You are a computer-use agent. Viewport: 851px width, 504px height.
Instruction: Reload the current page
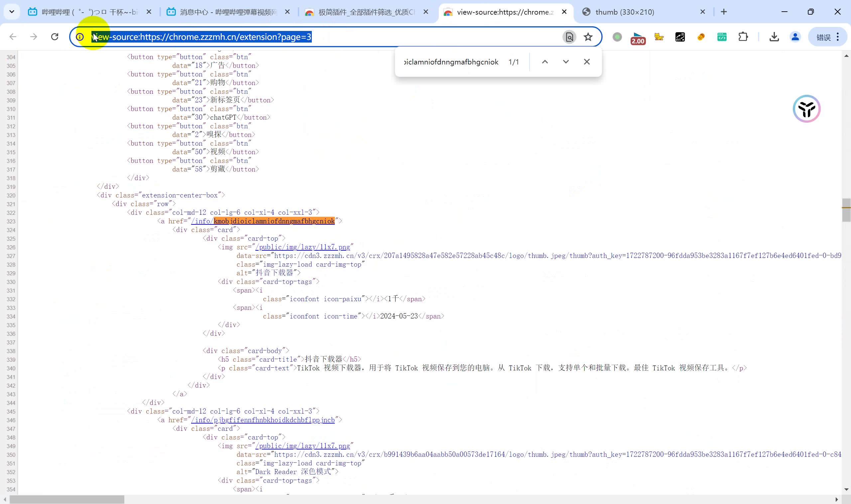pyautogui.click(x=55, y=37)
